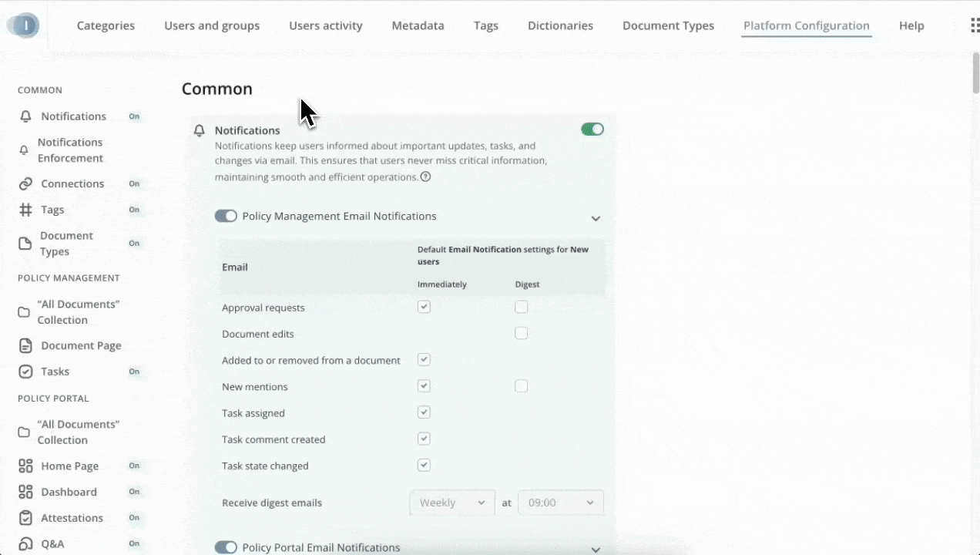Click the Document Types file icon

pyautogui.click(x=25, y=244)
